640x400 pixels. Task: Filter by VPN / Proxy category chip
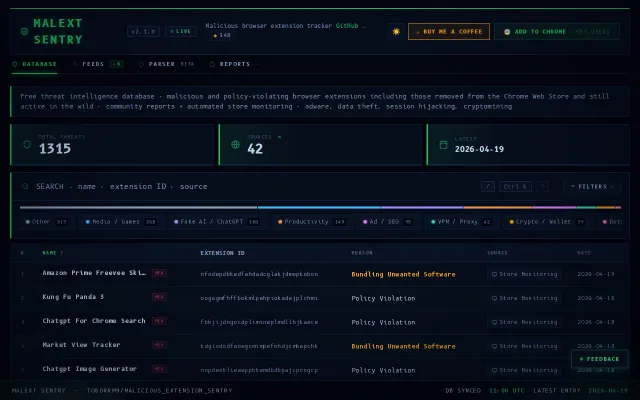(461, 222)
